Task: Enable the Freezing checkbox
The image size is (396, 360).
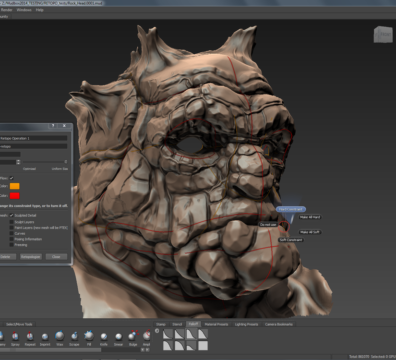Action: pos(12,245)
